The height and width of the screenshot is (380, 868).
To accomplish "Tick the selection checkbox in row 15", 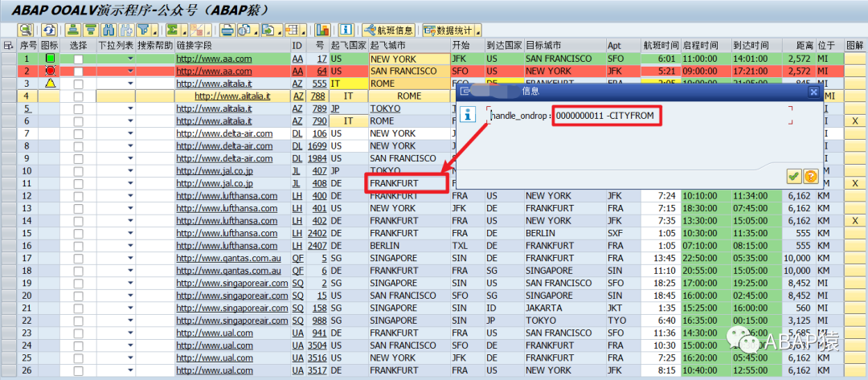I will click(x=79, y=234).
